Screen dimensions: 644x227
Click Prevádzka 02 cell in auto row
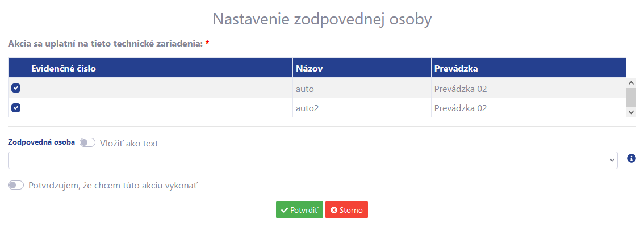click(528, 89)
